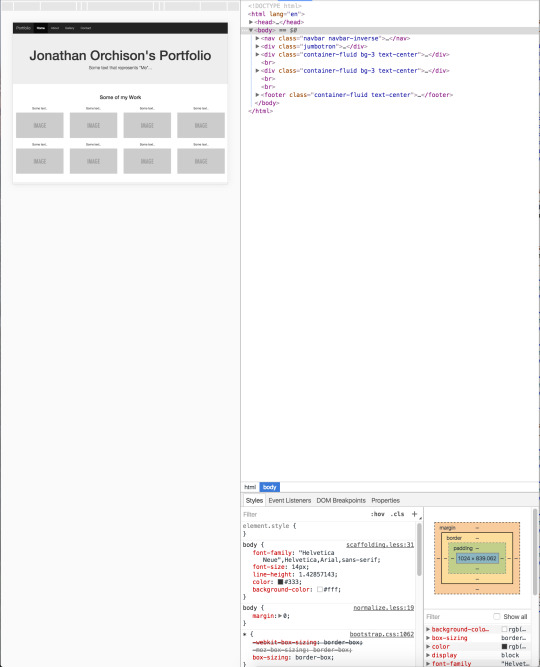The width and height of the screenshot is (540, 667).
Task: Edit the line-height: 1.42857143 value
Action: click(317, 574)
